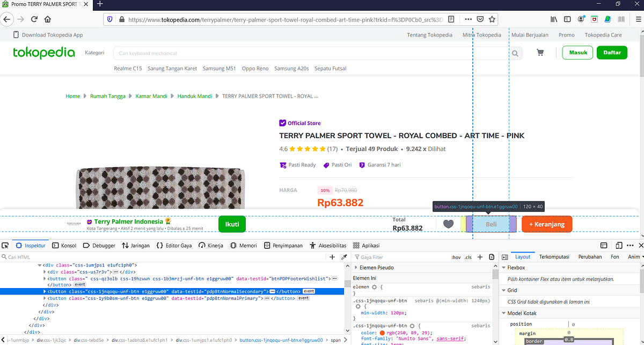Open the eyedropper color picker in the styles toolbar
Screen dimensions: 644x345
click(344, 257)
